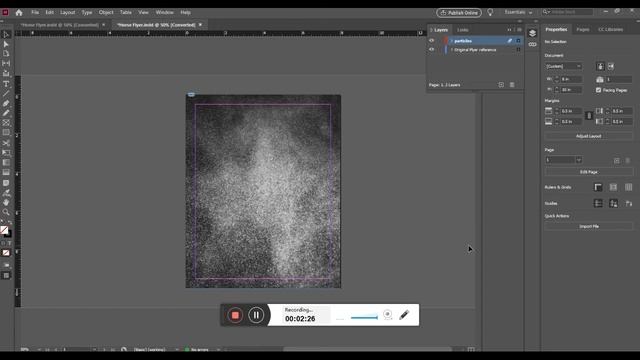The image size is (640, 360).
Task: Select the Gradient Feather tool
Action: click(6, 172)
